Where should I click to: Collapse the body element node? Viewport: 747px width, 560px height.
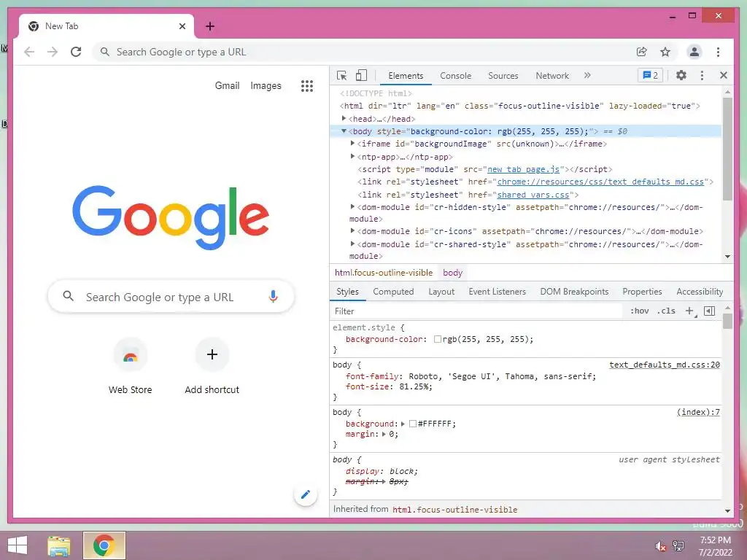[x=344, y=131]
